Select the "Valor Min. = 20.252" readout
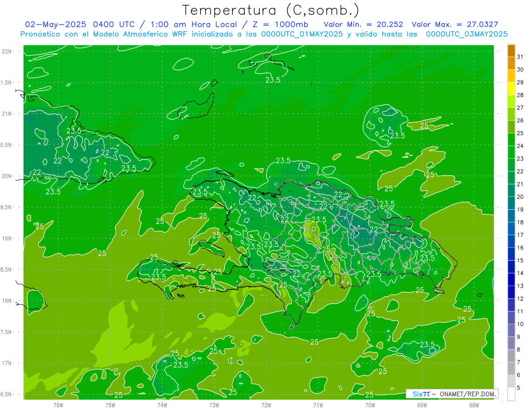Screen dimensions: 532x411 [x=364, y=24]
